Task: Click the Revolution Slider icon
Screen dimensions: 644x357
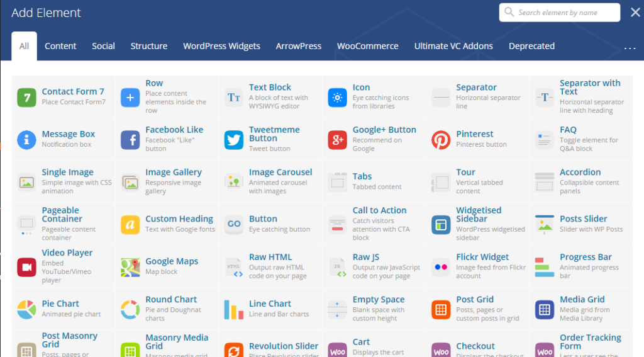Action: 234,349
